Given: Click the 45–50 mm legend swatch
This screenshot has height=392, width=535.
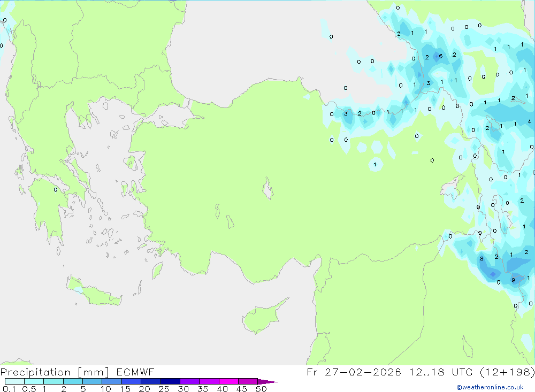Looking at the screenshot, I should [248, 381].
